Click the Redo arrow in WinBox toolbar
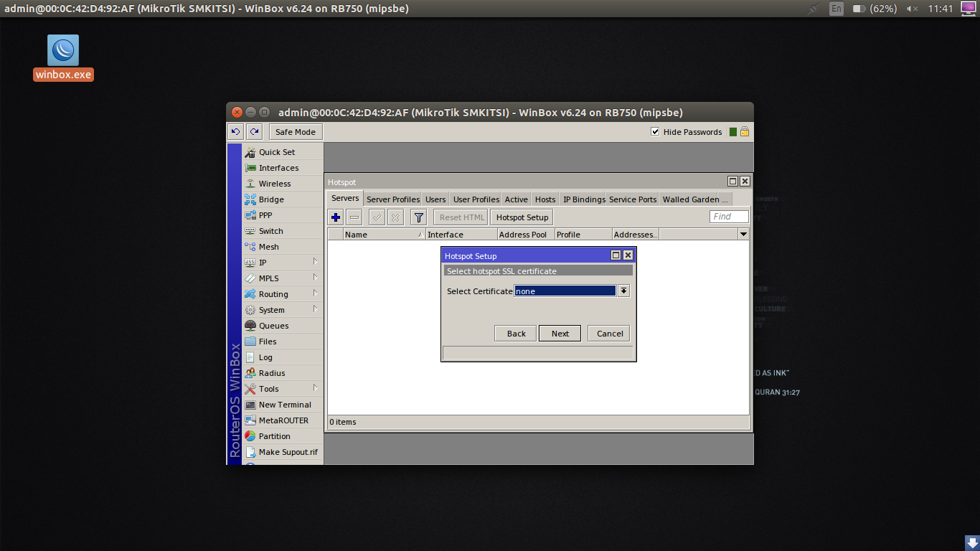Viewport: 980px width, 551px height. pyautogui.click(x=254, y=132)
